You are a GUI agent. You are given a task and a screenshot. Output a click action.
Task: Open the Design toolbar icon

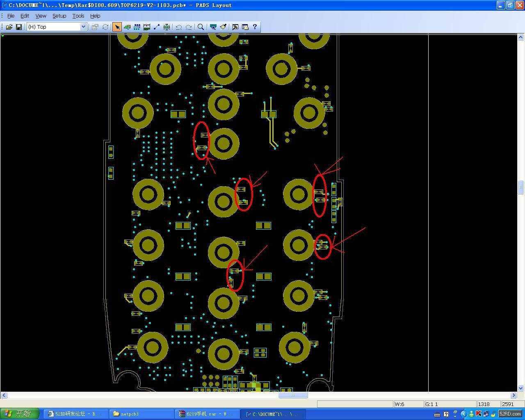tap(137, 27)
